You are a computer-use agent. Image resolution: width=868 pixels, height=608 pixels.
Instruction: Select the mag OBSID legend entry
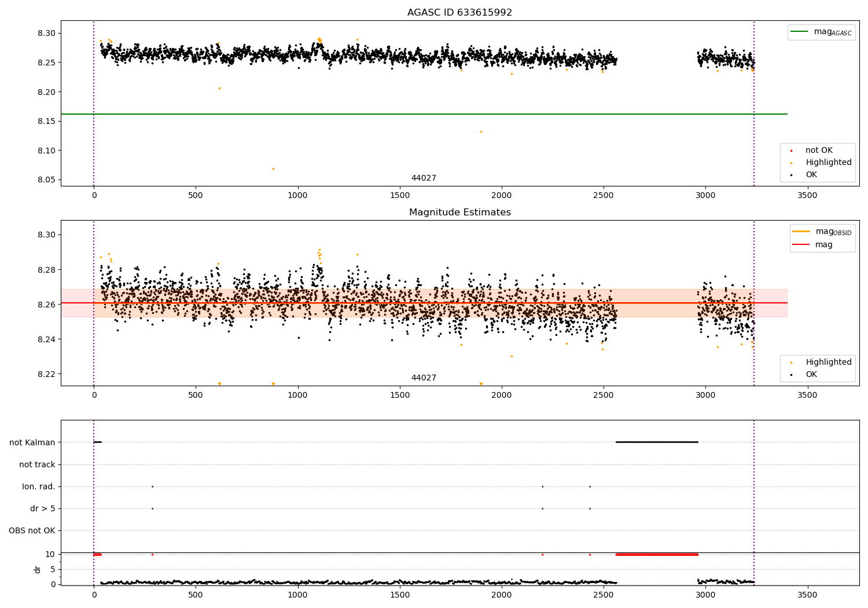click(x=822, y=232)
